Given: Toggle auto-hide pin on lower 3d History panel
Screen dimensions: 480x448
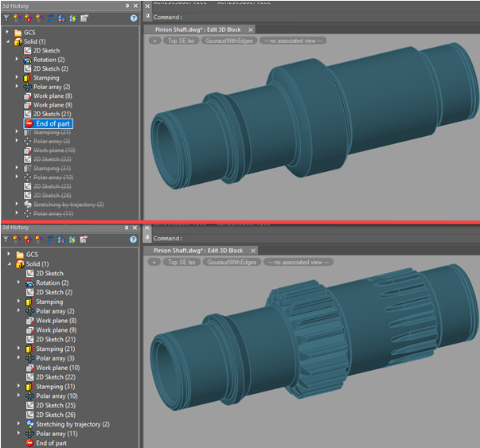Looking at the screenshot, I should pos(127,228).
